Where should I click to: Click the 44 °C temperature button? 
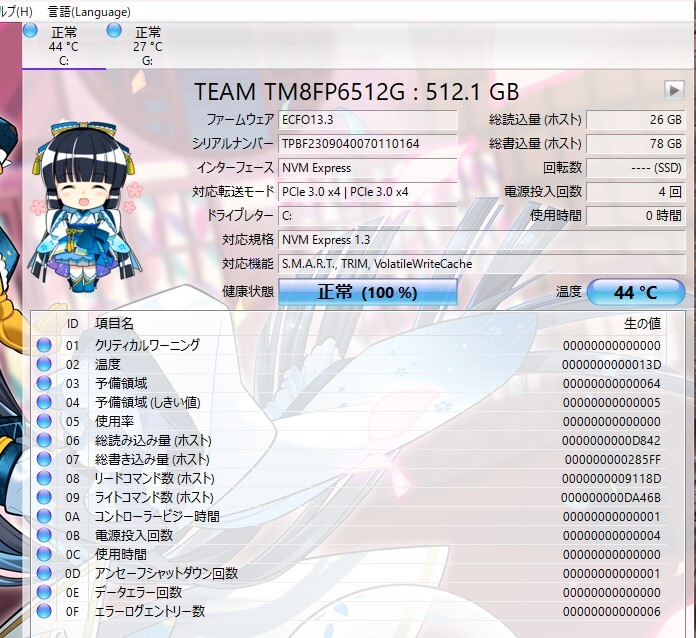click(x=636, y=292)
